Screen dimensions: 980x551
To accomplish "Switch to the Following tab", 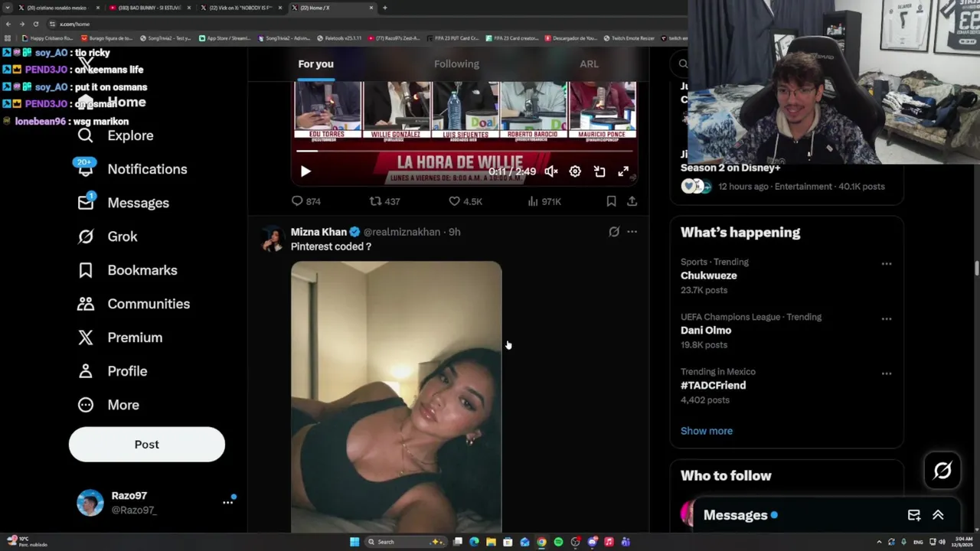I will pos(456,64).
